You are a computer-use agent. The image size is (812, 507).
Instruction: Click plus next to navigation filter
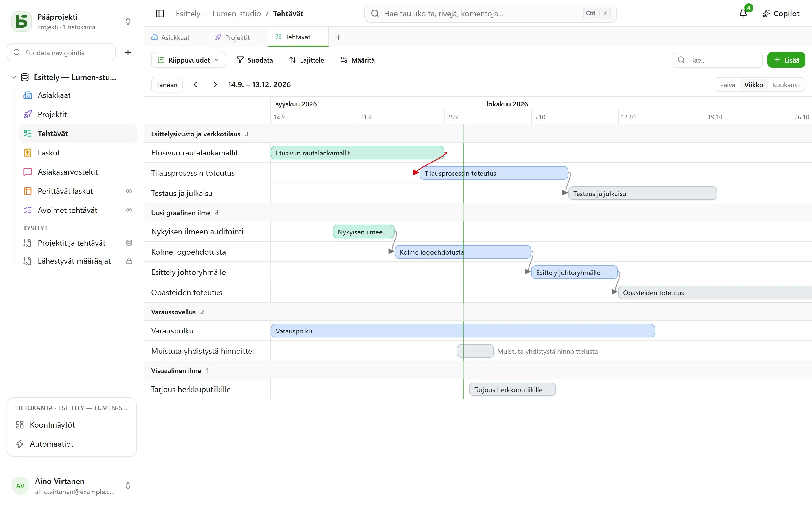coord(128,52)
